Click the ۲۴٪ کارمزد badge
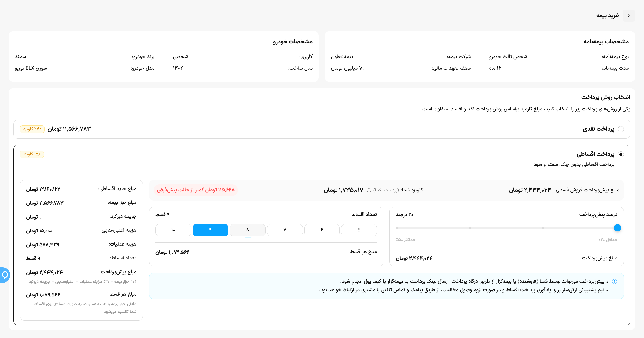This screenshot has width=644, height=338. (x=32, y=129)
